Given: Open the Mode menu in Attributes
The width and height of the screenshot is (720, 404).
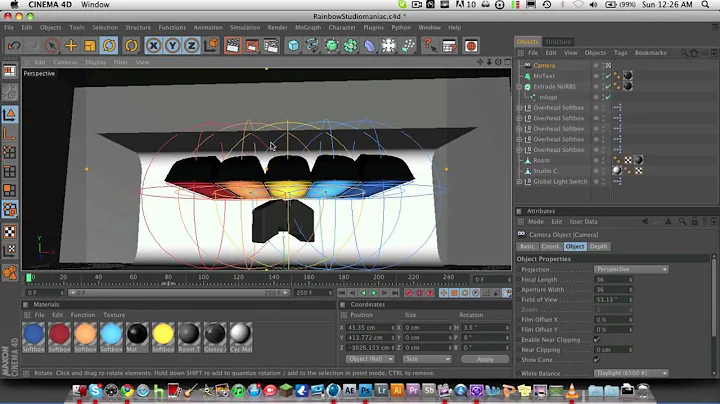Looking at the screenshot, I should click(x=535, y=221).
